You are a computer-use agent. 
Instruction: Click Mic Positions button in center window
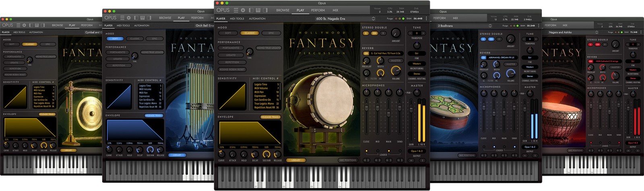tap(348, 160)
